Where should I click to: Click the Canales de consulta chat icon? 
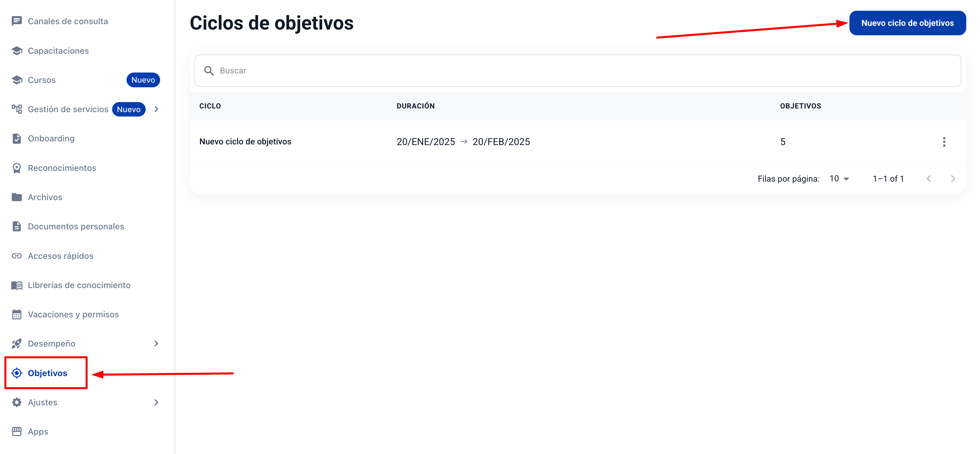[16, 21]
